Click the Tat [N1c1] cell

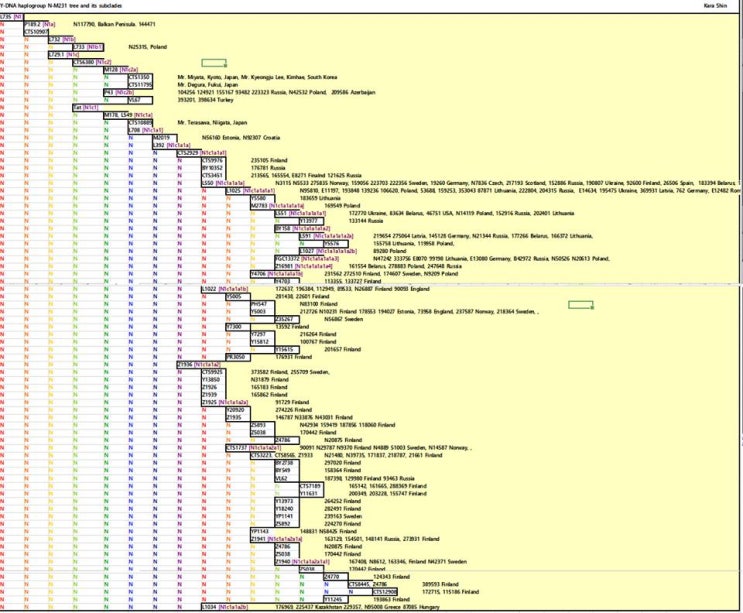(85, 107)
